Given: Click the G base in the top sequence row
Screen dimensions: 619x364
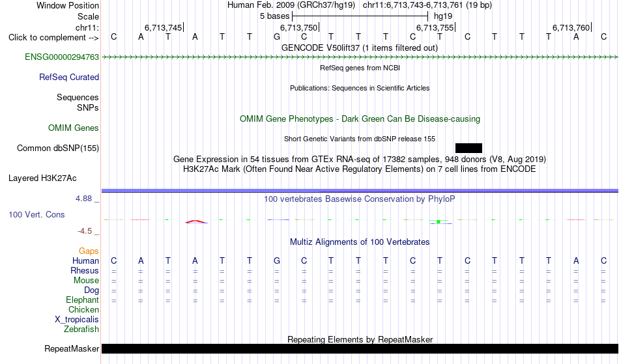Looking at the screenshot, I should [277, 37].
